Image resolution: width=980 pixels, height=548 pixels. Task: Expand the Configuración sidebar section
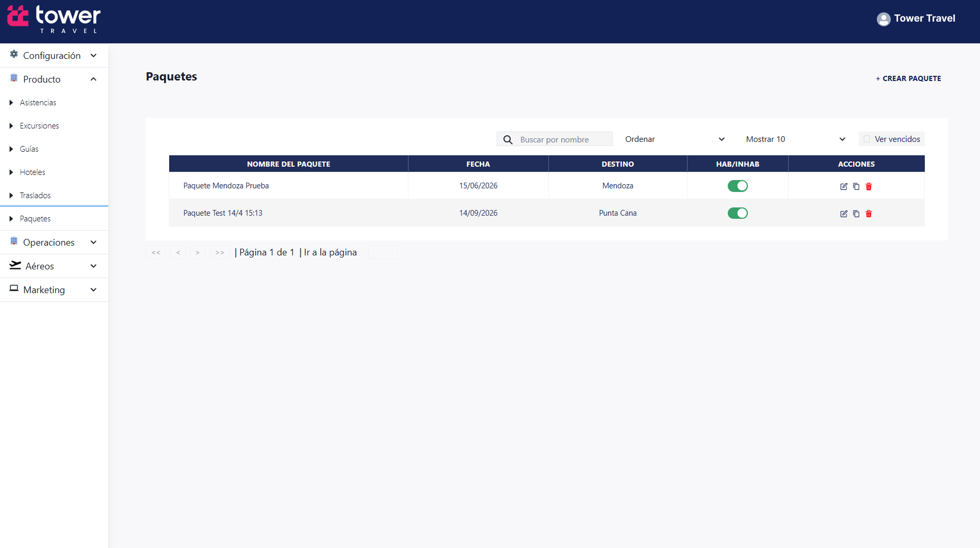54,55
